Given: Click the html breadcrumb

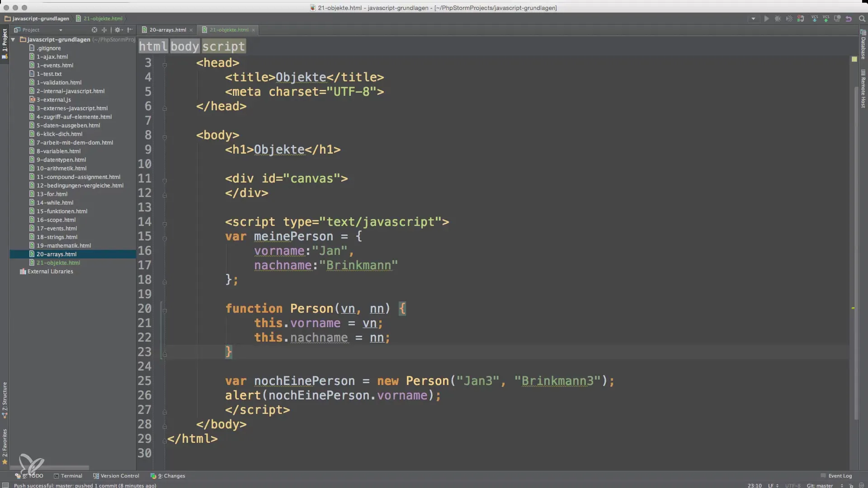Looking at the screenshot, I should pos(153,46).
